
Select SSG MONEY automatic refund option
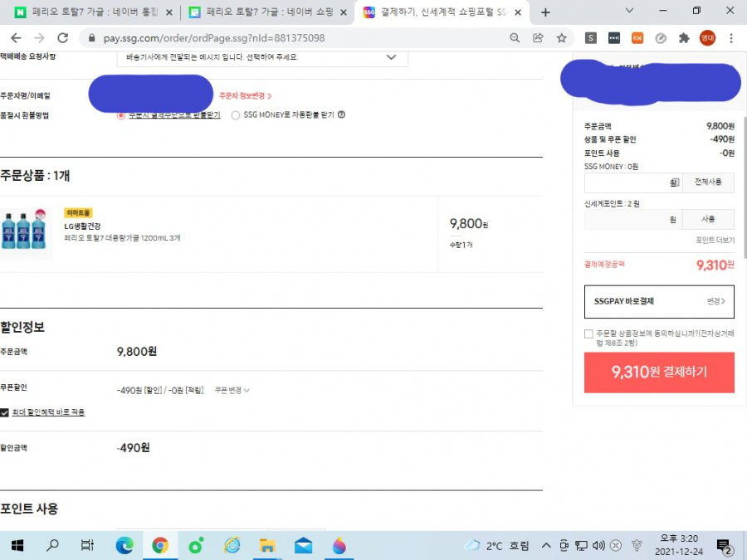tap(236, 115)
